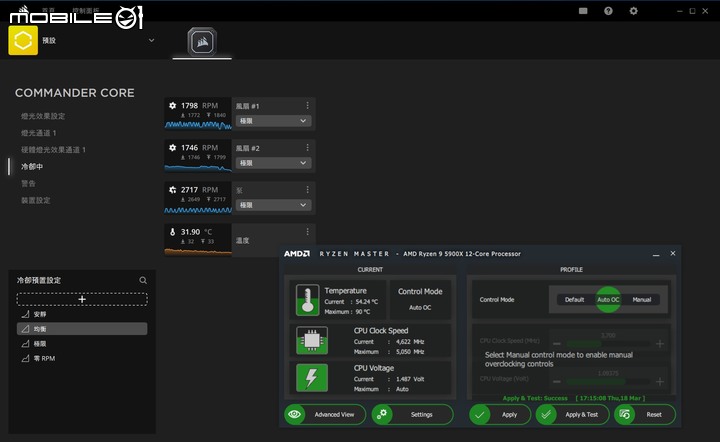
Task: Select the 均衡 cooling preset
Action: (82, 329)
